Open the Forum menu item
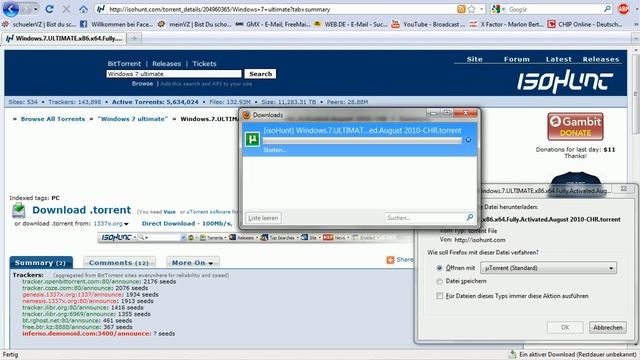Screen dimensions: 640x360 [x=516, y=59]
